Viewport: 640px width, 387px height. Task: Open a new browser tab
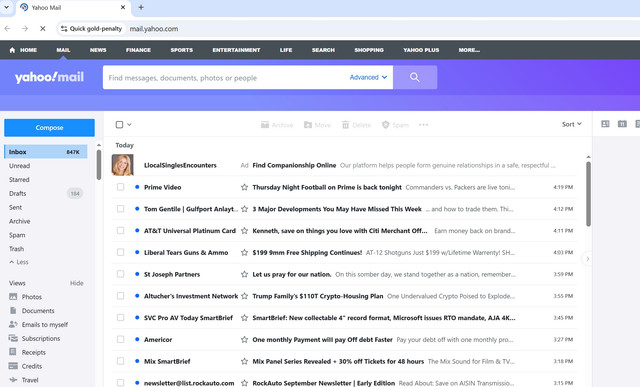tap(141, 7)
